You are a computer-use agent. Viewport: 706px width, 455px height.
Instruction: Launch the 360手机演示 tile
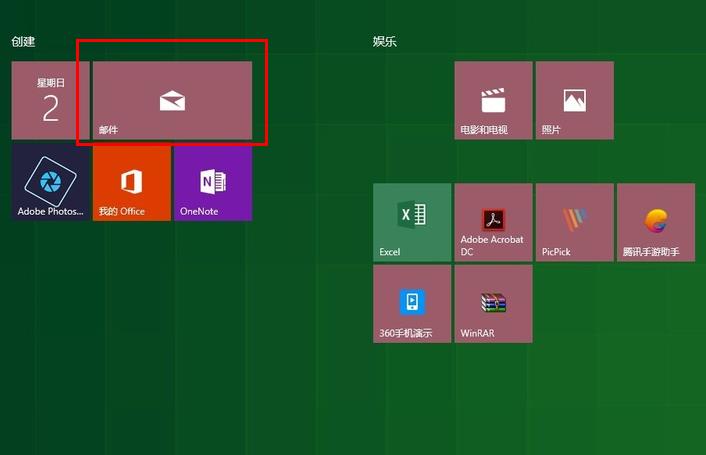click(412, 303)
